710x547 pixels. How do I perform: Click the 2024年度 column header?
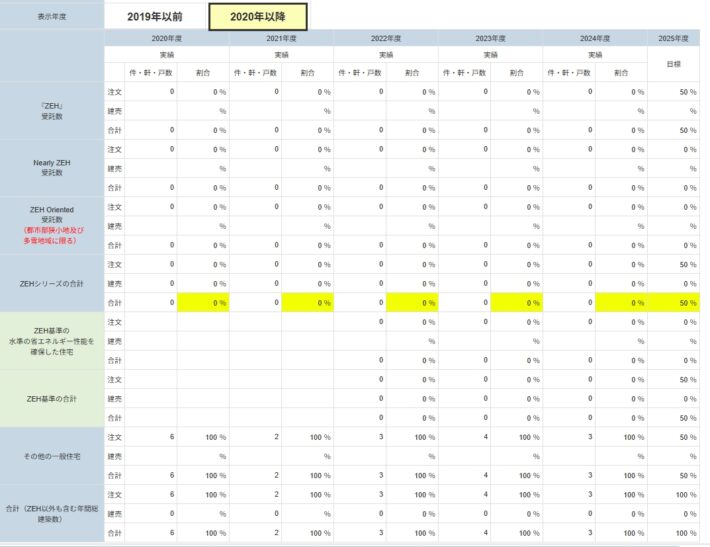(595, 38)
